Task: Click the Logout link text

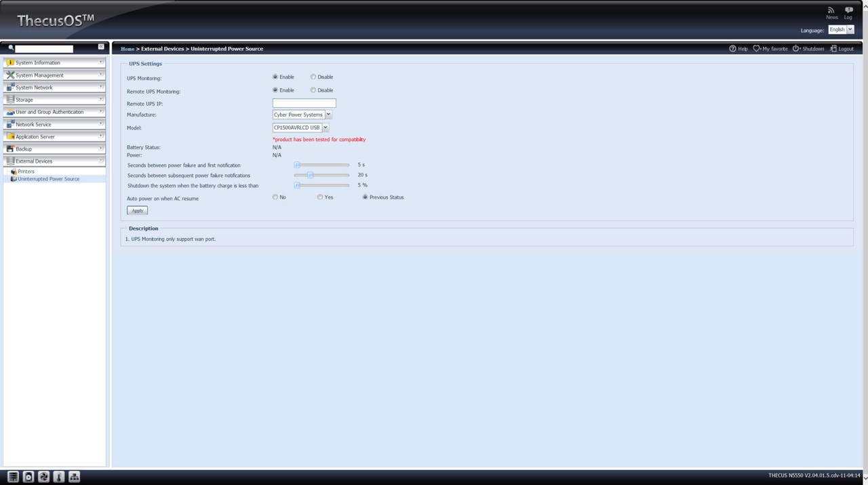Action: pos(846,49)
